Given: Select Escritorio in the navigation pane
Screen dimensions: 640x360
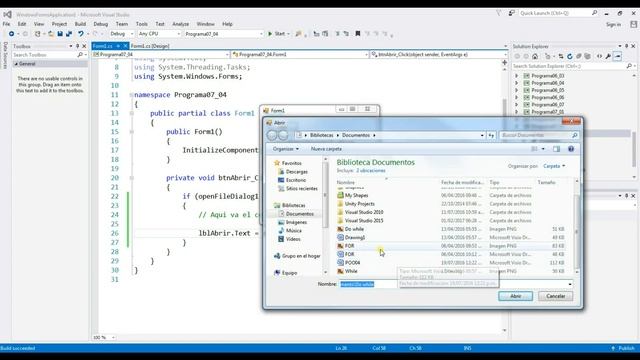Looking at the screenshot, I should pyautogui.click(x=296, y=180).
